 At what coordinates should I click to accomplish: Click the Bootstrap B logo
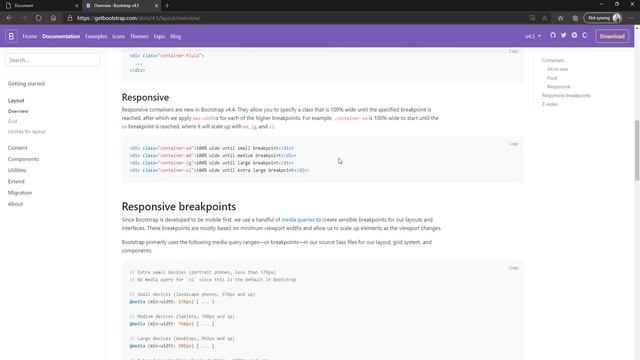coord(11,36)
